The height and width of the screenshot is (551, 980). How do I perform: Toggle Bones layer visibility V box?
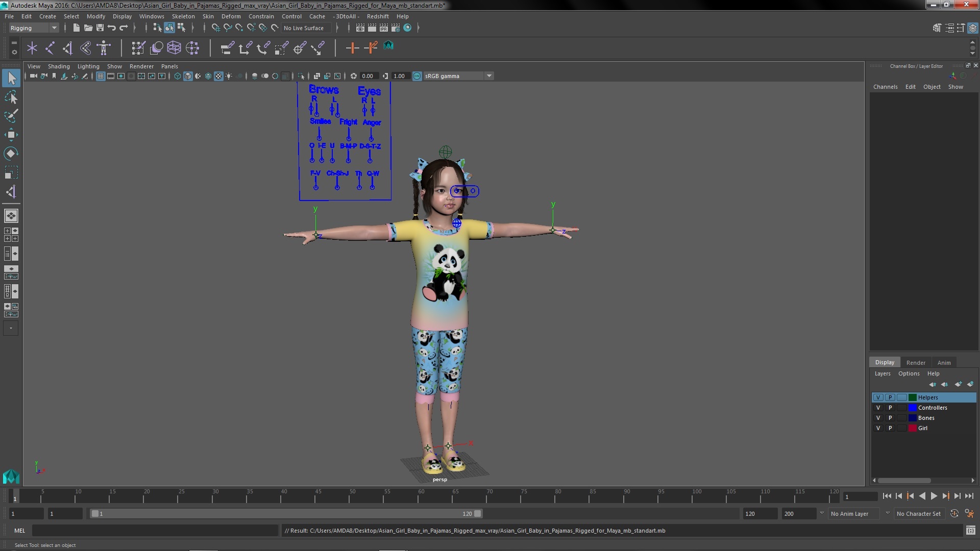click(878, 418)
